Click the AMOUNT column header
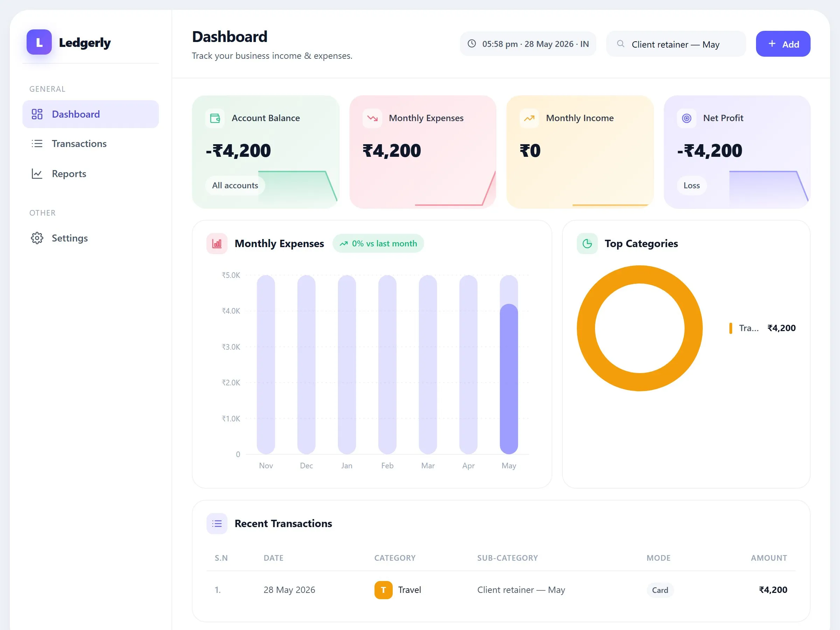This screenshot has height=630, width=840. (x=769, y=558)
